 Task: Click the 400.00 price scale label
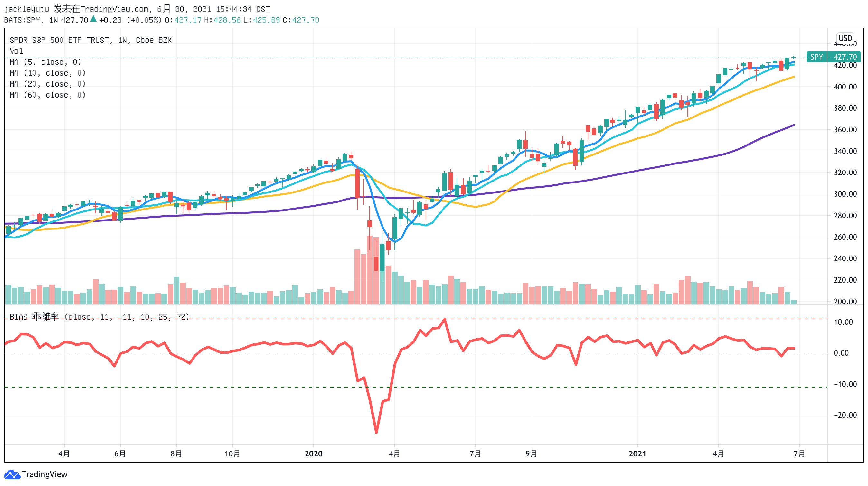845,87
